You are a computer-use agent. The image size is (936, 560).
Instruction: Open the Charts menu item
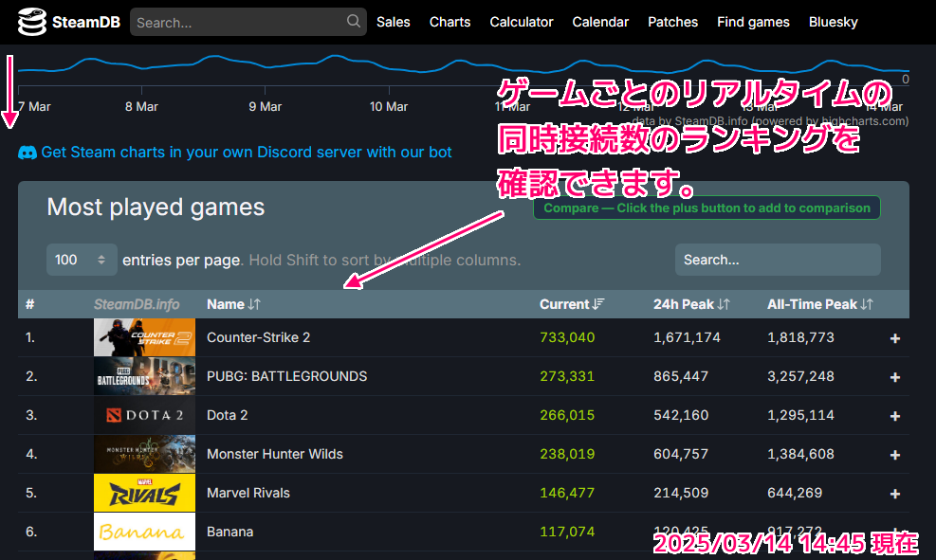click(x=450, y=22)
